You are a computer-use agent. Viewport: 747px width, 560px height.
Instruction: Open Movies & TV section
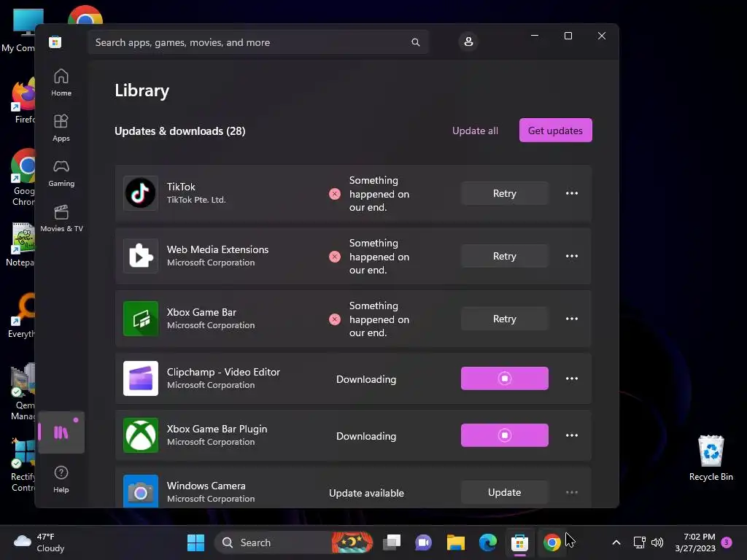click(x=61, y=218)
